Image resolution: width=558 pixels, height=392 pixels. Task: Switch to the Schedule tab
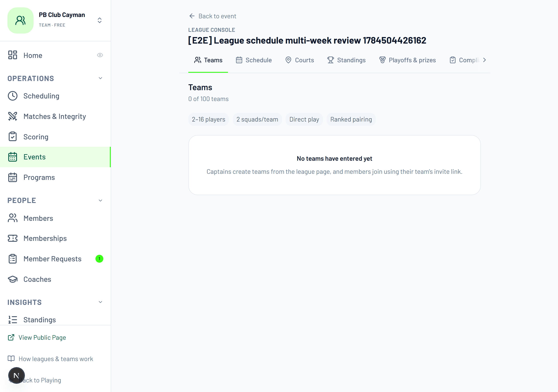[254, 60]
